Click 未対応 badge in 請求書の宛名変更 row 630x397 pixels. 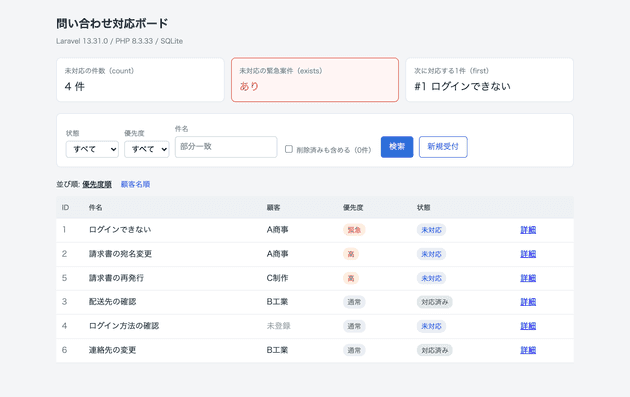tap(431, 254)
